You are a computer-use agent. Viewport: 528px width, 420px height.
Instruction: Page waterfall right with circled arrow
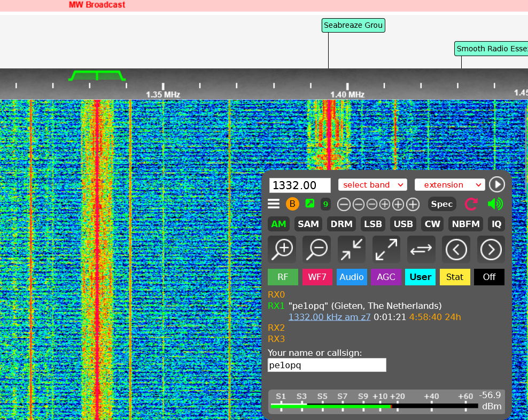[x=491, y=249]
